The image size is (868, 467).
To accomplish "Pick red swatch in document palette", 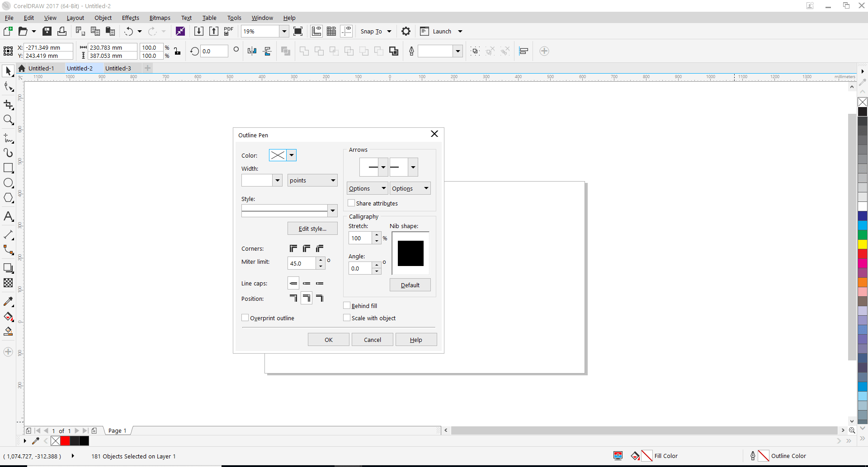I will [x=65, y=441].
